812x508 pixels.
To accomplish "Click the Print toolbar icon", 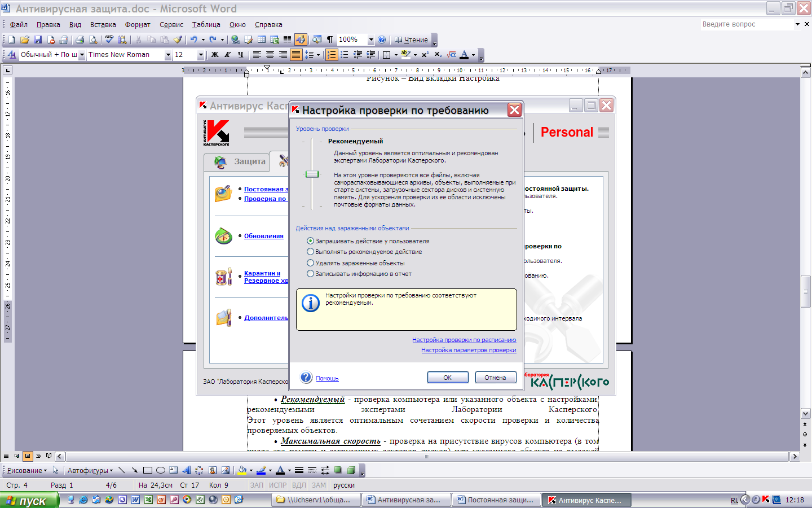I will click(x=80, y=40).
